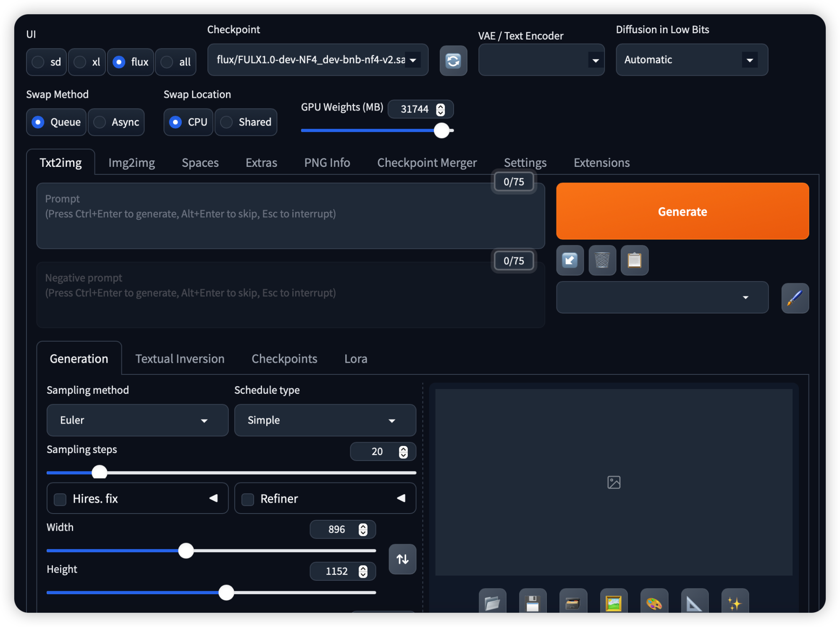Expand the Hires. fix section arrow
840x627 pixels.
(213, 498)
